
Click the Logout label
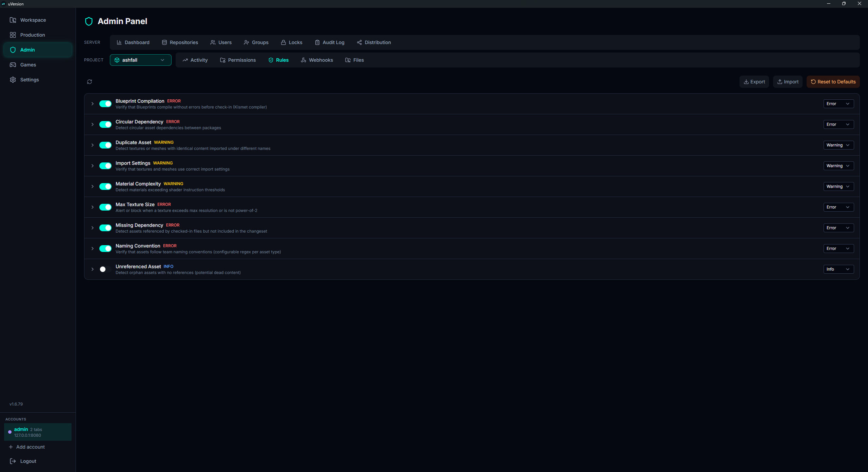click(28, 461)
